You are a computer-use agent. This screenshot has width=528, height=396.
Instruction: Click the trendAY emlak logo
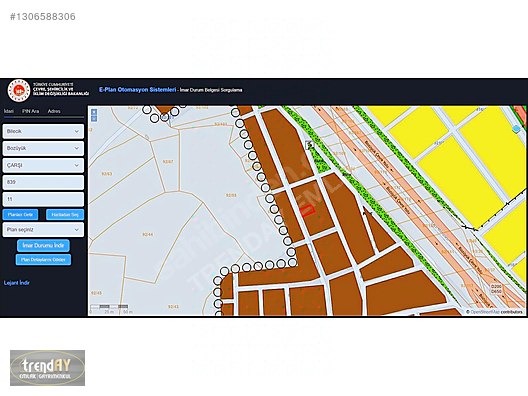[47, 368]
